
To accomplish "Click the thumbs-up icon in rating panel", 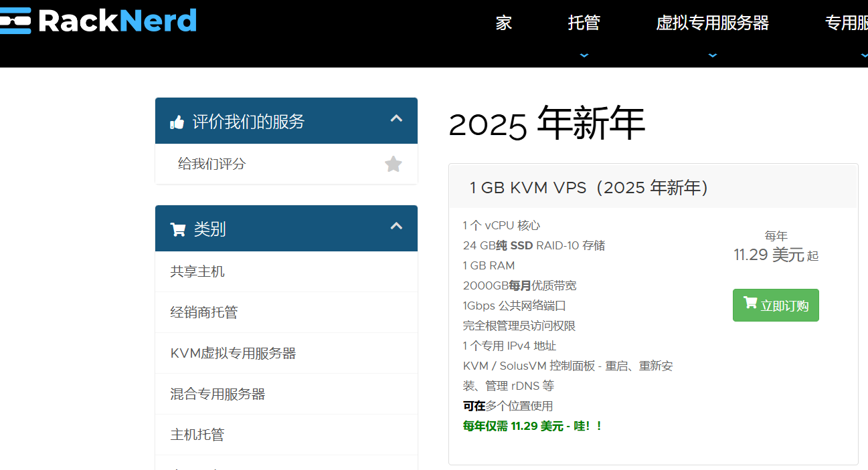I will (177, 122).
